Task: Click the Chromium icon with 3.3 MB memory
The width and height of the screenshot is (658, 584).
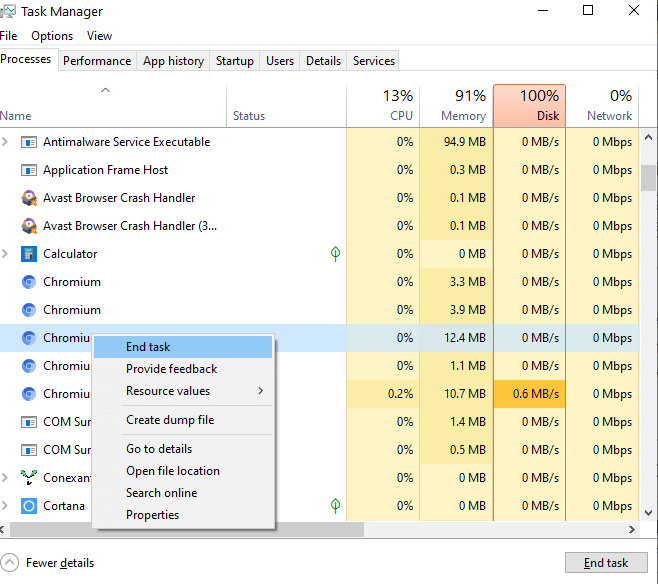Action: tap(29, 282)
